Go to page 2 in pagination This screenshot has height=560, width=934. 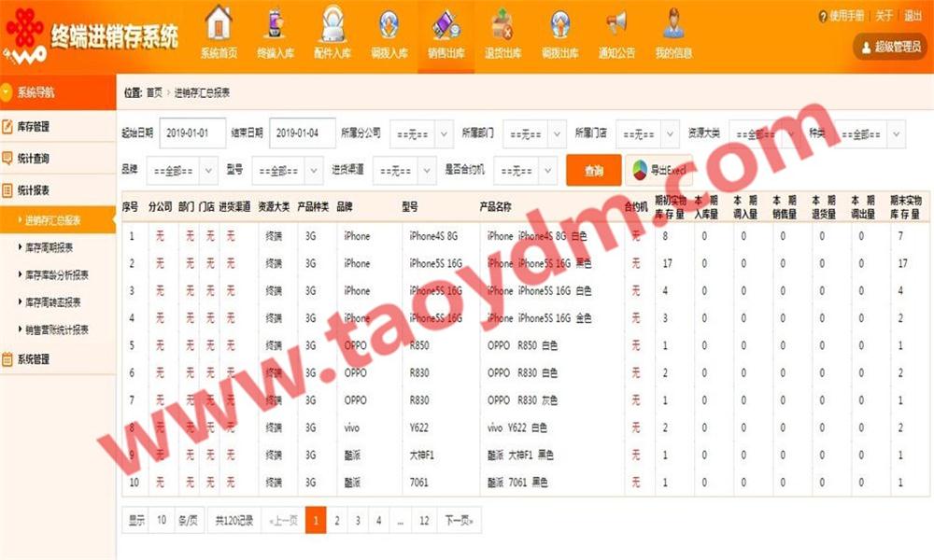[x=336, y=521]
